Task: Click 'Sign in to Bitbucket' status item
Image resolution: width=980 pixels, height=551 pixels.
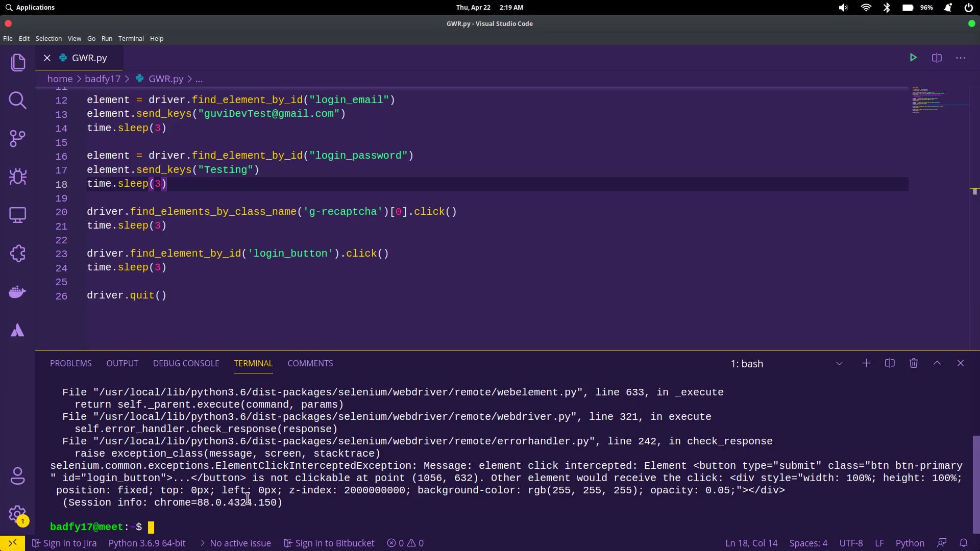Action: point(329,543)
